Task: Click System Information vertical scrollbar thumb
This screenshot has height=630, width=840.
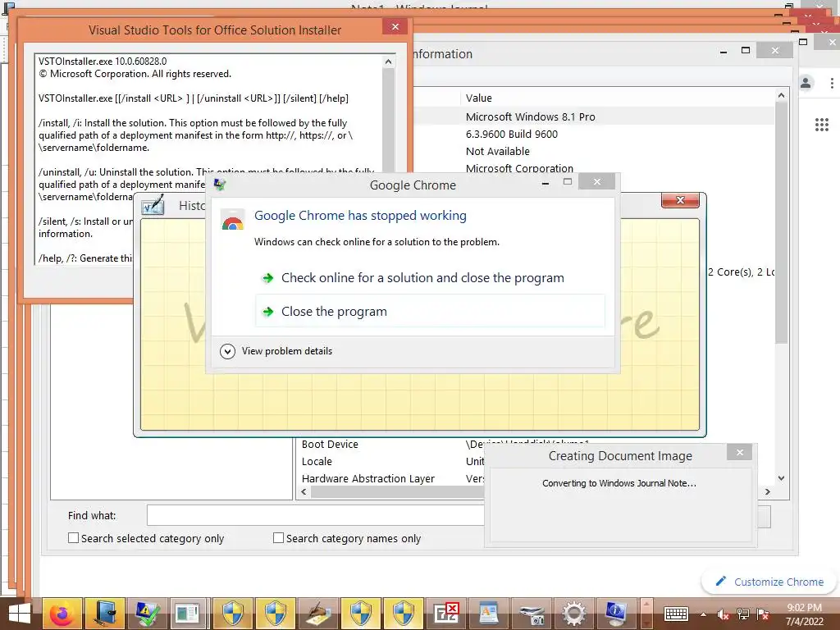Action: point(781,222)
